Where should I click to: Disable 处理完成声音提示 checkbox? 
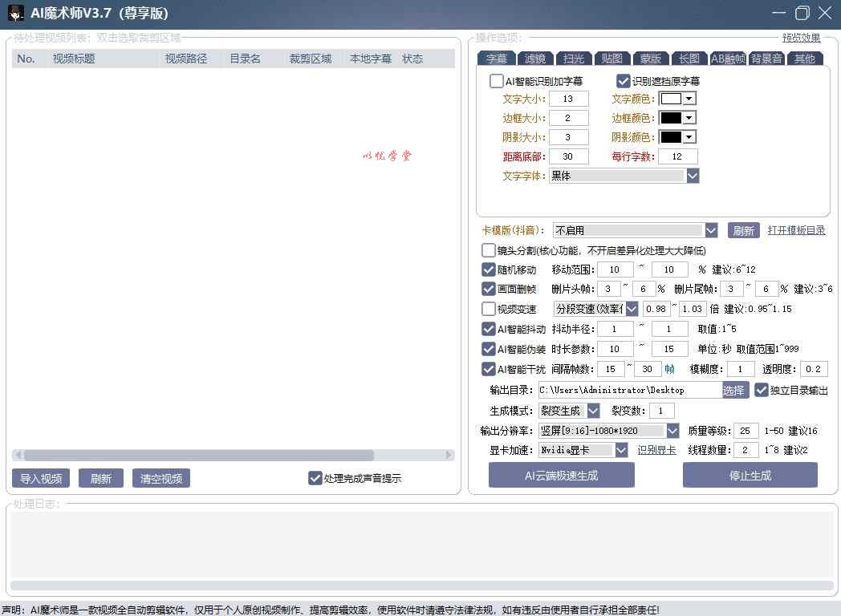(315, 478)
